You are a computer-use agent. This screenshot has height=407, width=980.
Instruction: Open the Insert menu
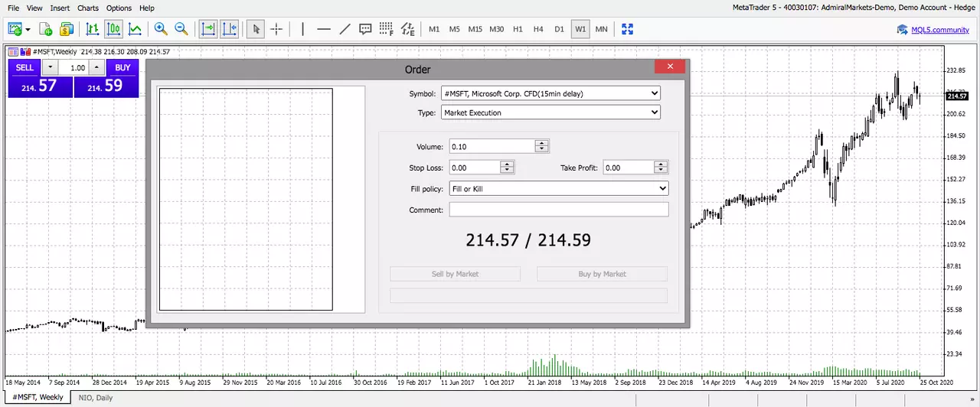coord(60,8)
